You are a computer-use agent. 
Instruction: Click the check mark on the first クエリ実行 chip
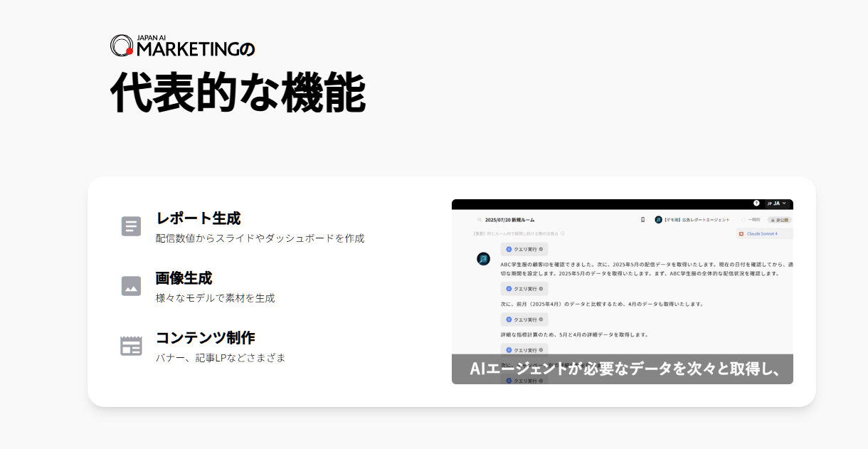[x=541, y=249]
